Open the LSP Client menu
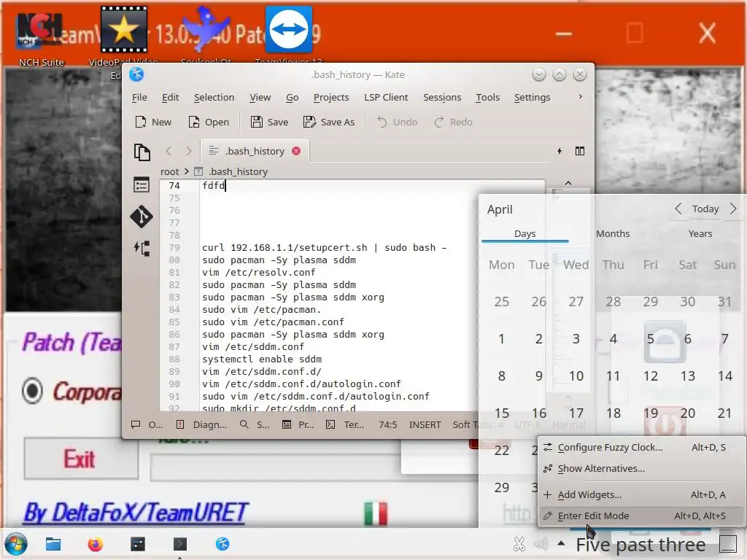747x560 pixels. [386, 97]
